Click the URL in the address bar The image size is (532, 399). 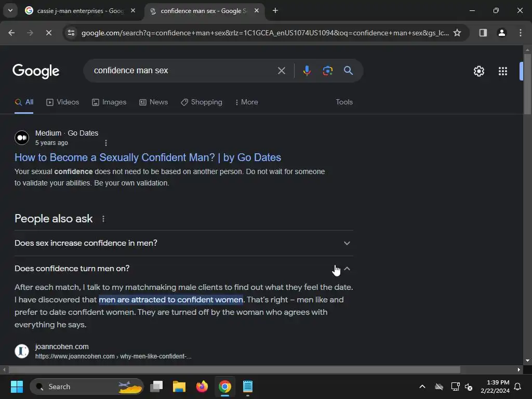[265, 33]
